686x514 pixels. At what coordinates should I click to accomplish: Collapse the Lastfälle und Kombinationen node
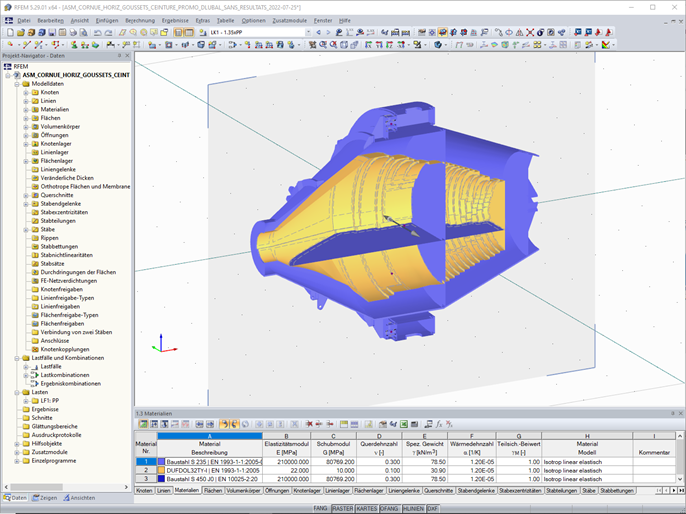pos(17,358)
